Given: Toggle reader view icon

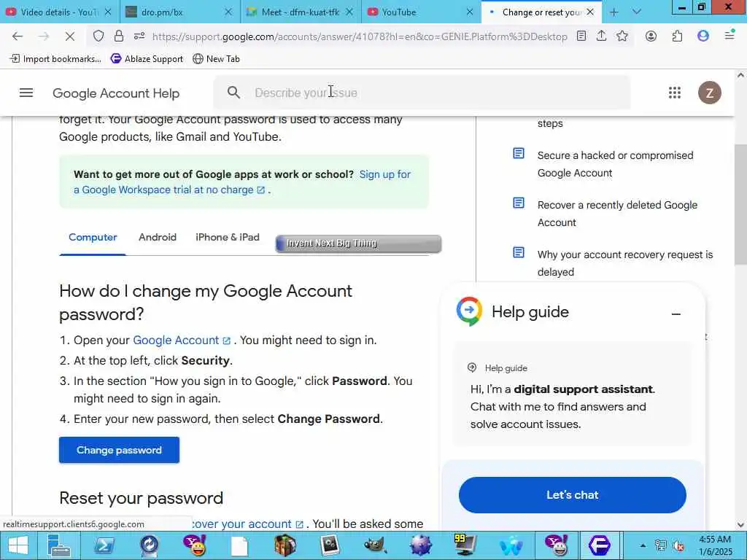Looking at the screenshot, I should (x=581, y=36).
